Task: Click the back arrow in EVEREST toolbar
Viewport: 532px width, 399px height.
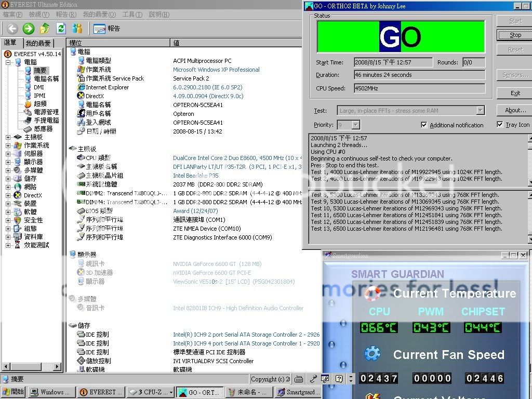Action: 12,29
